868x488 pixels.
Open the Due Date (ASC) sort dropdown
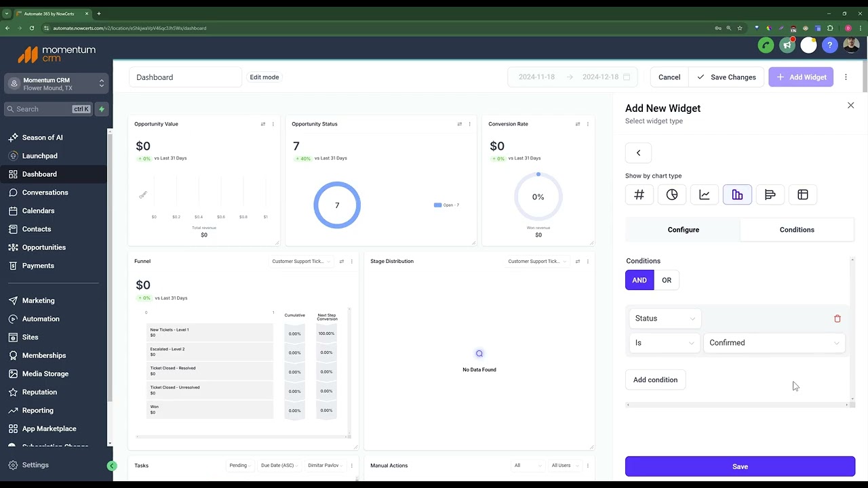click(280, 466)
